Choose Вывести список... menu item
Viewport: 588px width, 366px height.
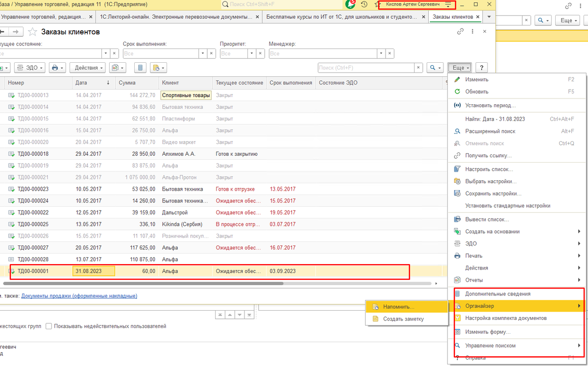517,219
